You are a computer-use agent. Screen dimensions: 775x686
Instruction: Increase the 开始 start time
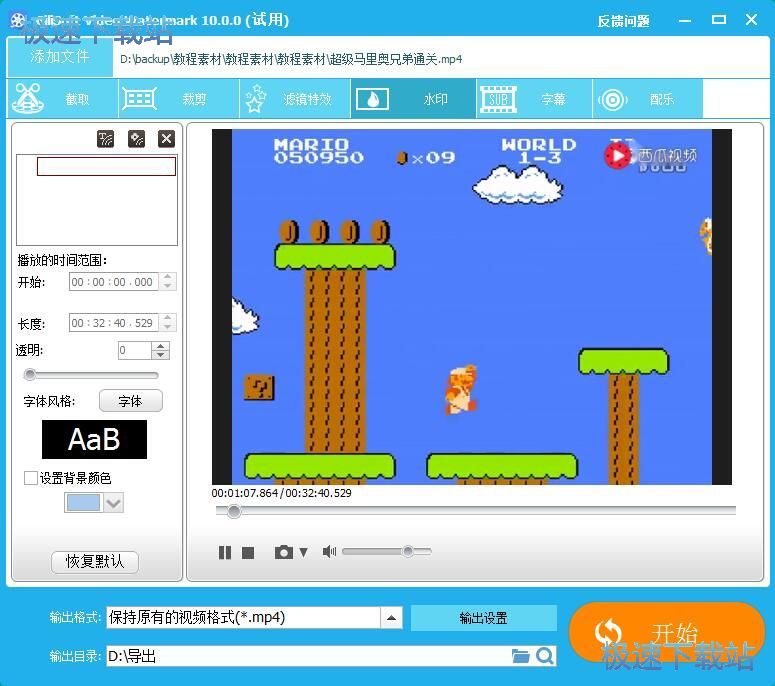coord(168,277)
